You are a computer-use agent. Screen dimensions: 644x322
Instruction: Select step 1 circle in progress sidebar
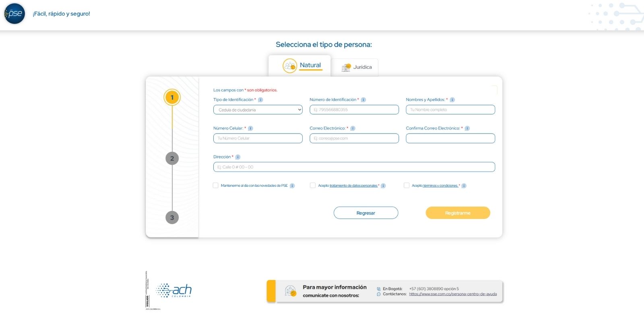pyautogui.click(x=172, y=97)
